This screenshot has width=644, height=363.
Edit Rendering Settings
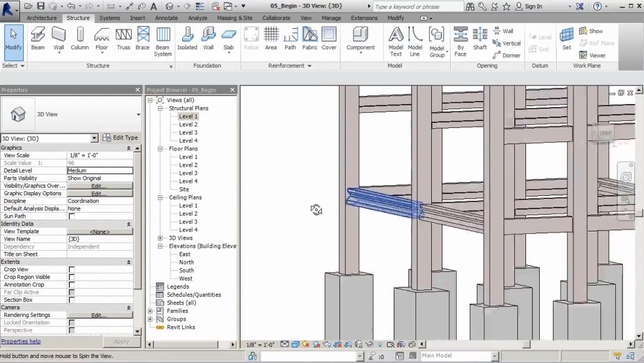click(100, 315)
